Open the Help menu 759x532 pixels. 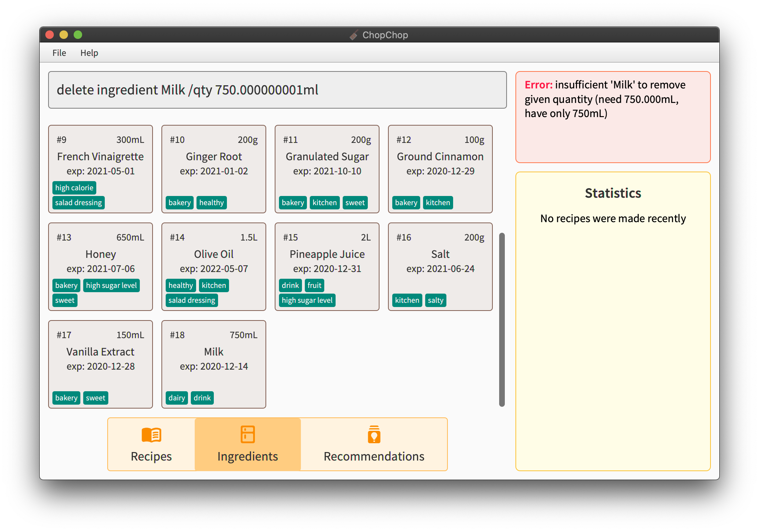click(x=89, y=53)
